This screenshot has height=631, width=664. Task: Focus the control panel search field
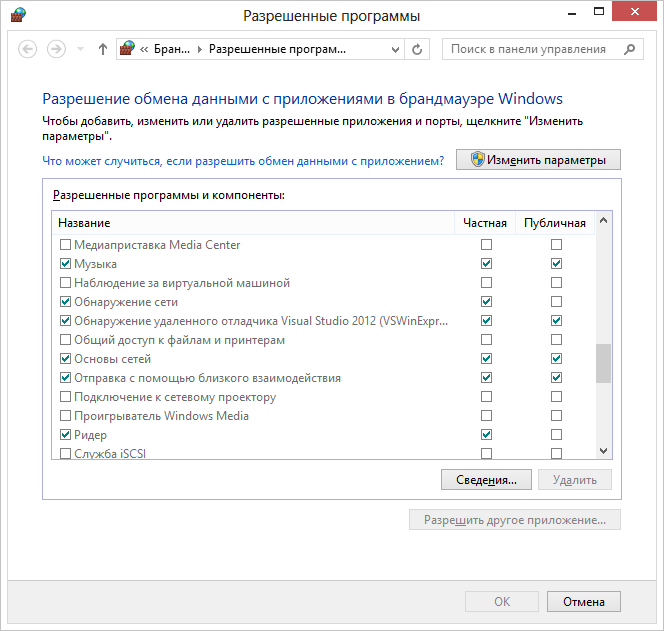click(543, 49)
